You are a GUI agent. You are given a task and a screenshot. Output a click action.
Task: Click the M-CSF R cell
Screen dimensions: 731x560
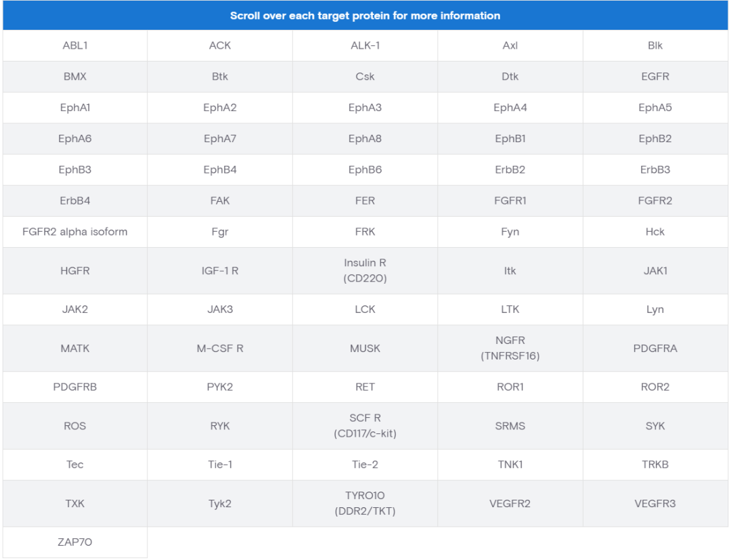pos(220,348)
